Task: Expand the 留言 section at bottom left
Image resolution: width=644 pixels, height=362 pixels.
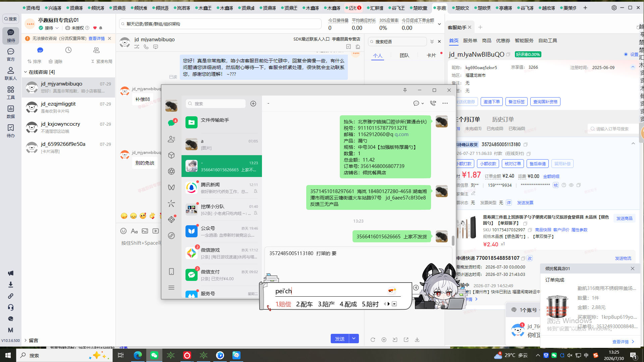Action: pyautogui.click(x=25, y=341)
